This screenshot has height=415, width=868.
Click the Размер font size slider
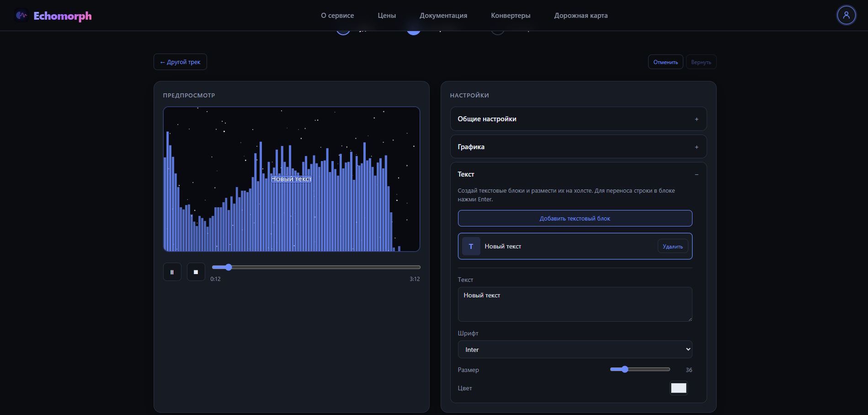[640, 369]
